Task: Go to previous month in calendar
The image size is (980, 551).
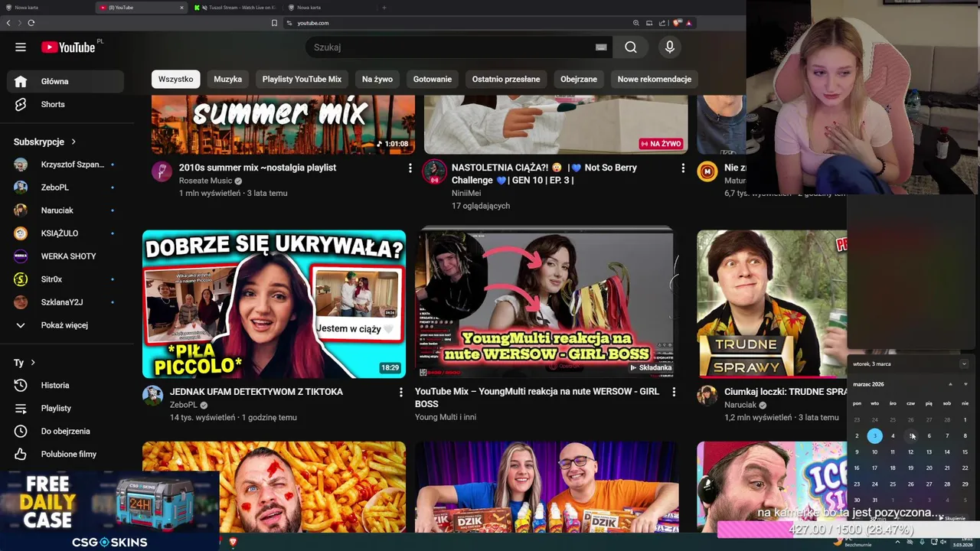Action: coord(950,384)
